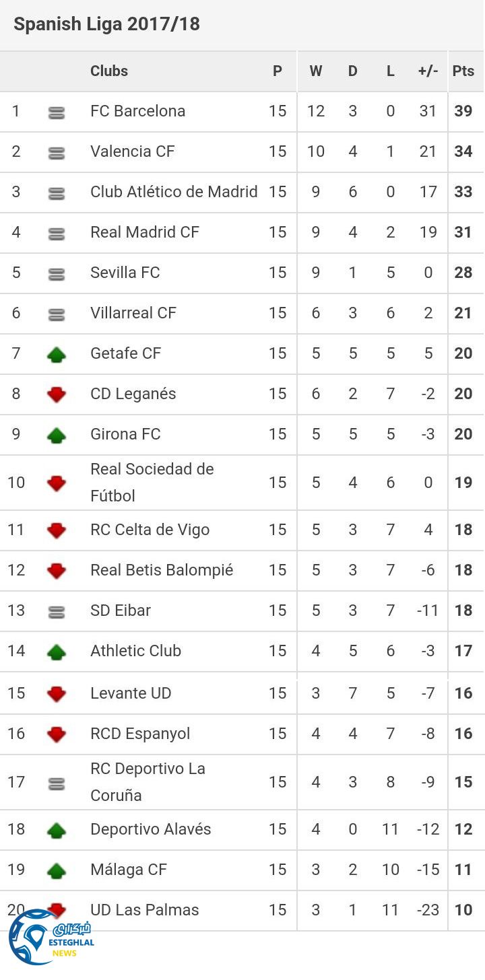Open the Real Madrid CF link
485x980 pixels.
coord(145,232)
